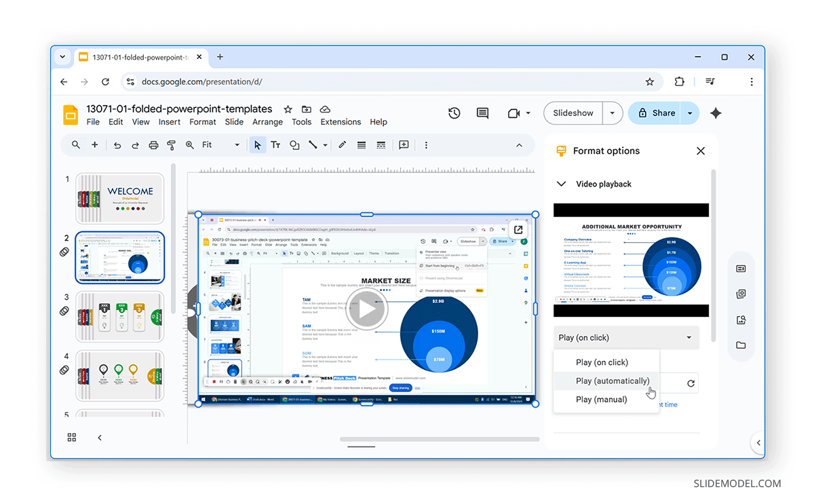The image size is (814, 504).
Task: Click the Paint format tool
Action: [172, 144]
